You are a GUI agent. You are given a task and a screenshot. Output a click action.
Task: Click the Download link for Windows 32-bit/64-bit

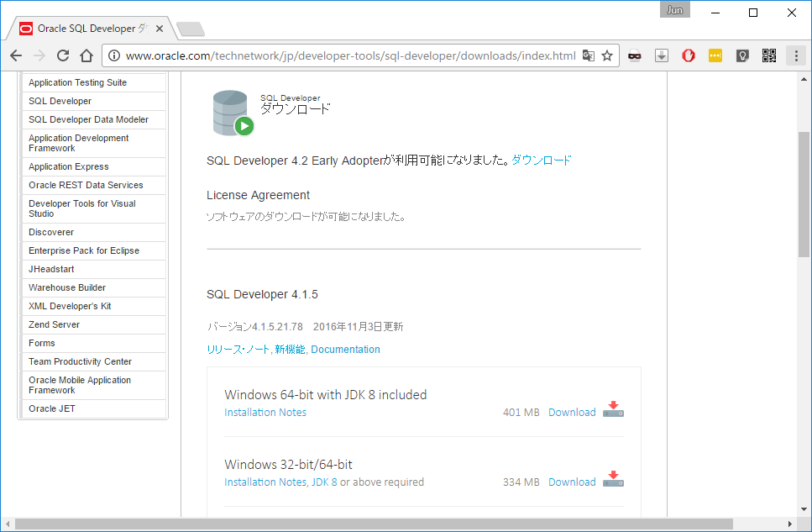point(572,482)
